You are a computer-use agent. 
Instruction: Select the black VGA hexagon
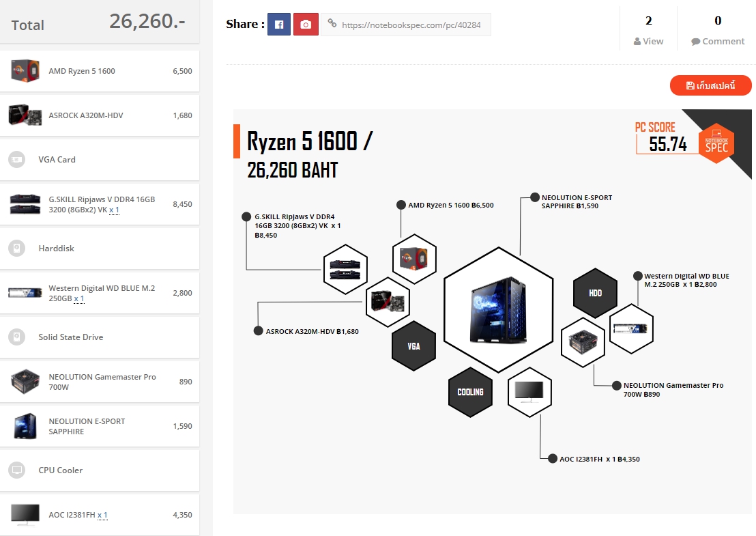(x=413, y=346)
